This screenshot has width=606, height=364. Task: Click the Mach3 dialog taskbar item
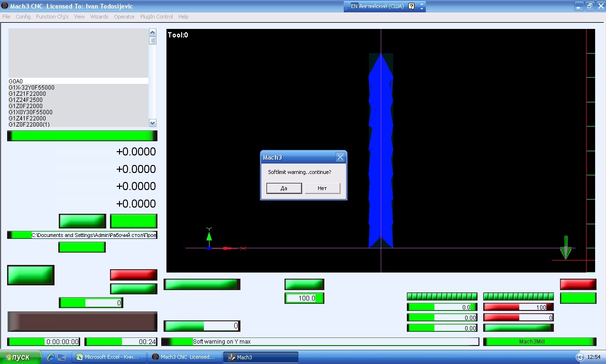260,357
